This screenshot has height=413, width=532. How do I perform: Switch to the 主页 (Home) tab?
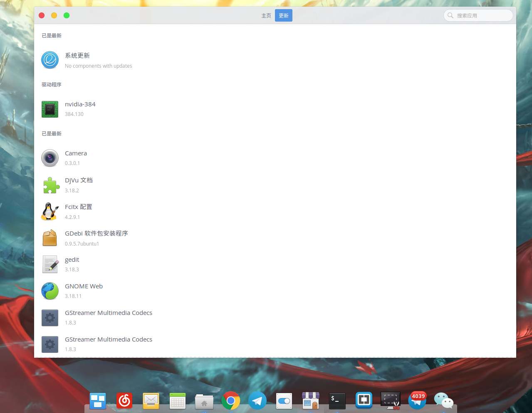point(266,16)
